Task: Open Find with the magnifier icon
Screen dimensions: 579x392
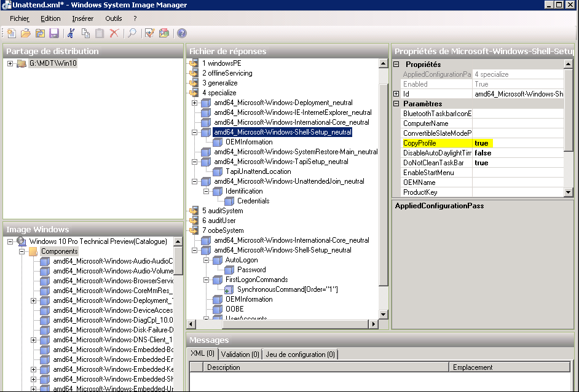Action: [x=132, y=33]
